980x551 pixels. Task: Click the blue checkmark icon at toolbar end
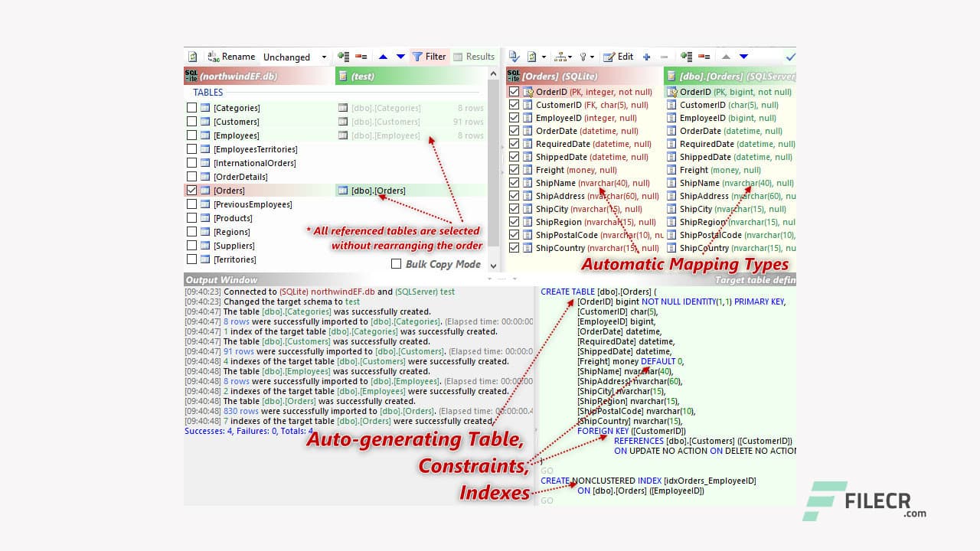(790, 57)
